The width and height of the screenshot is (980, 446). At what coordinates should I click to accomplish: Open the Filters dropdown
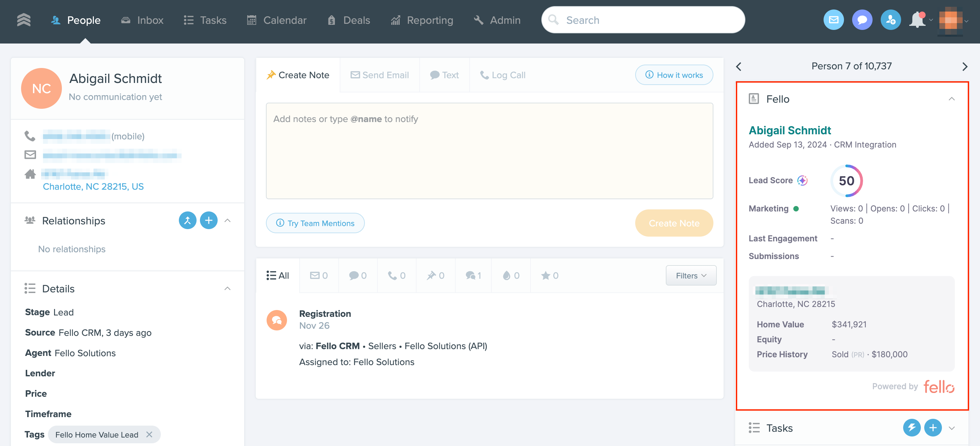[691, 275]
